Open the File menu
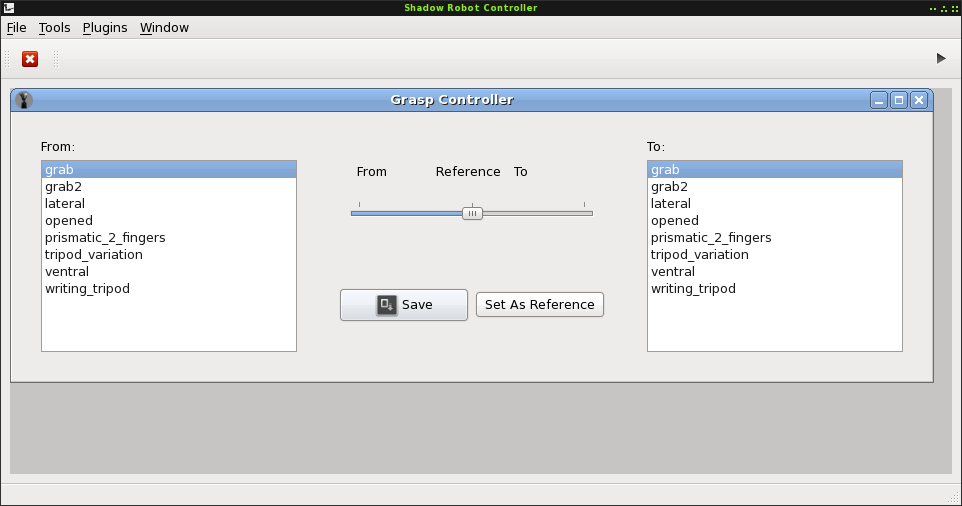The image size is (962, 506). point(16,28)
